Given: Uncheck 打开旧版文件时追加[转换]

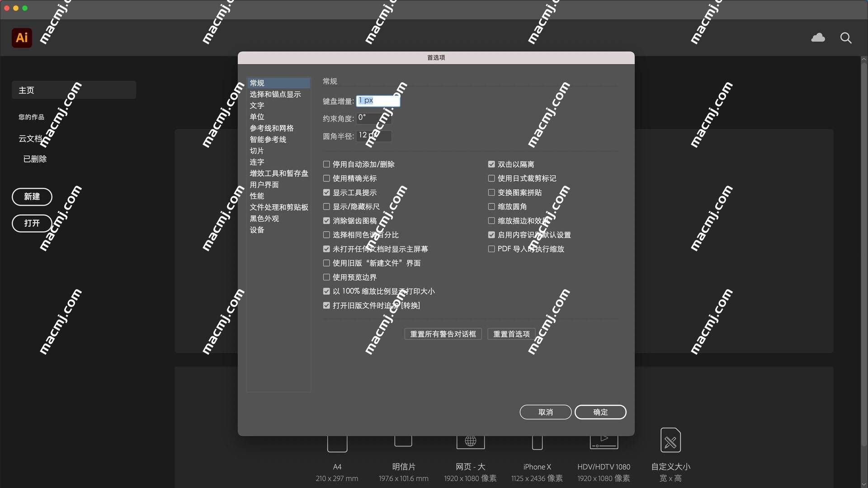Looking at the screenshot, I should (x=326, y=305).
